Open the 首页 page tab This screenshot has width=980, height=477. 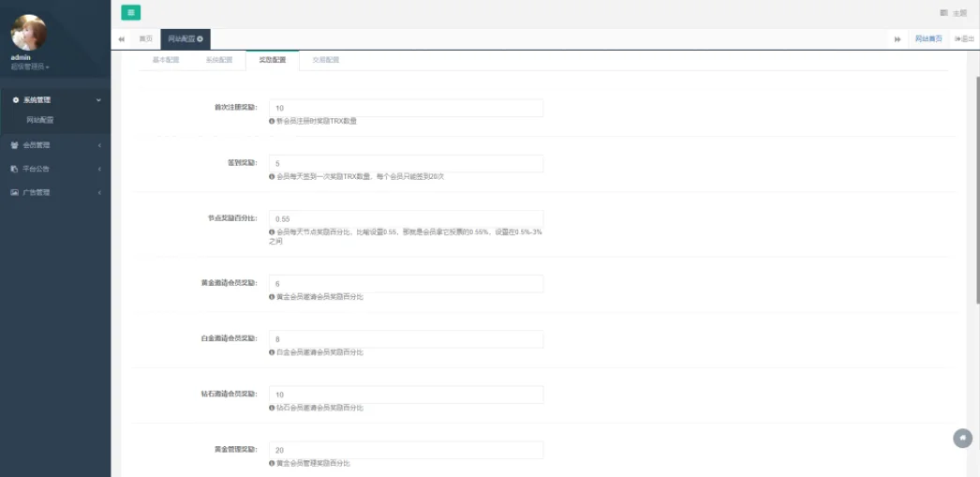145,38
